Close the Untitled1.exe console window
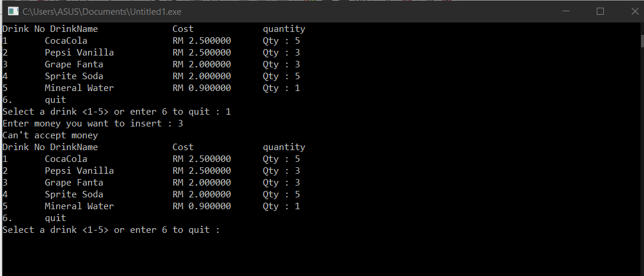644x276 pixels. pos(634,11)
